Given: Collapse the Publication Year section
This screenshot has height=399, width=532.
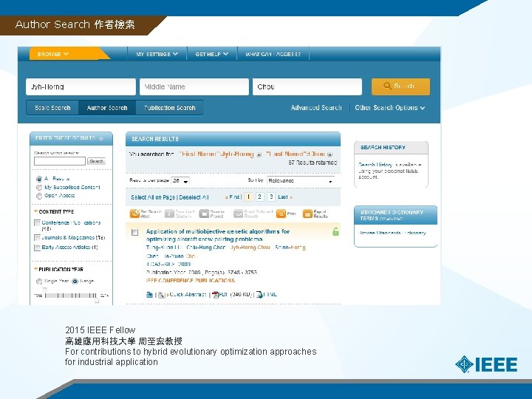Looking at the screenshot, I should (x=36, y=269).
